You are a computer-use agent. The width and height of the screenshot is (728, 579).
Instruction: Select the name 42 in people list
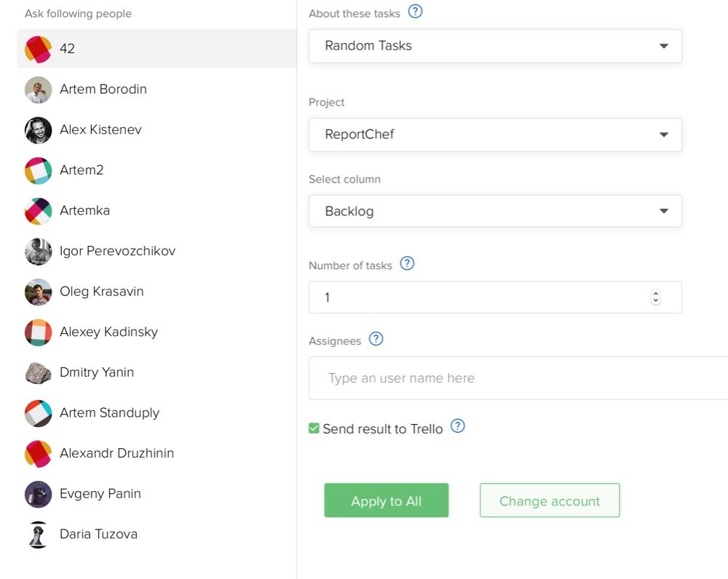click(67, 49)
